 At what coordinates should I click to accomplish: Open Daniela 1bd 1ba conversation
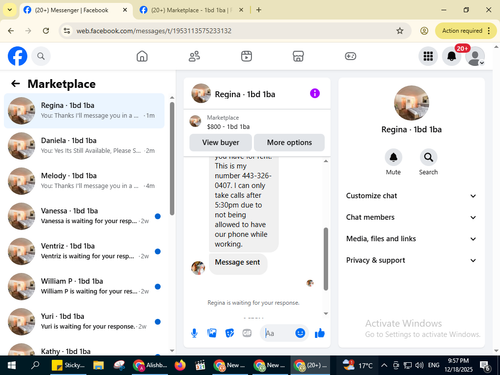(x=84, y=146)
